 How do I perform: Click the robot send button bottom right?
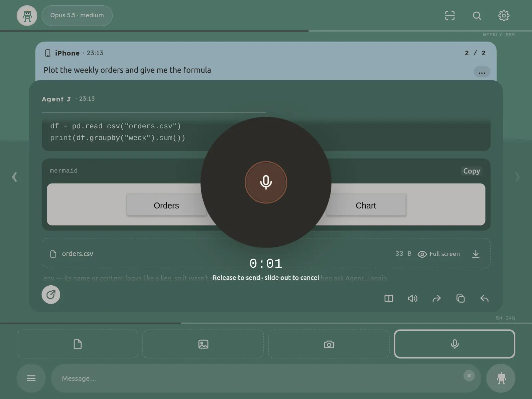(501, 378)
